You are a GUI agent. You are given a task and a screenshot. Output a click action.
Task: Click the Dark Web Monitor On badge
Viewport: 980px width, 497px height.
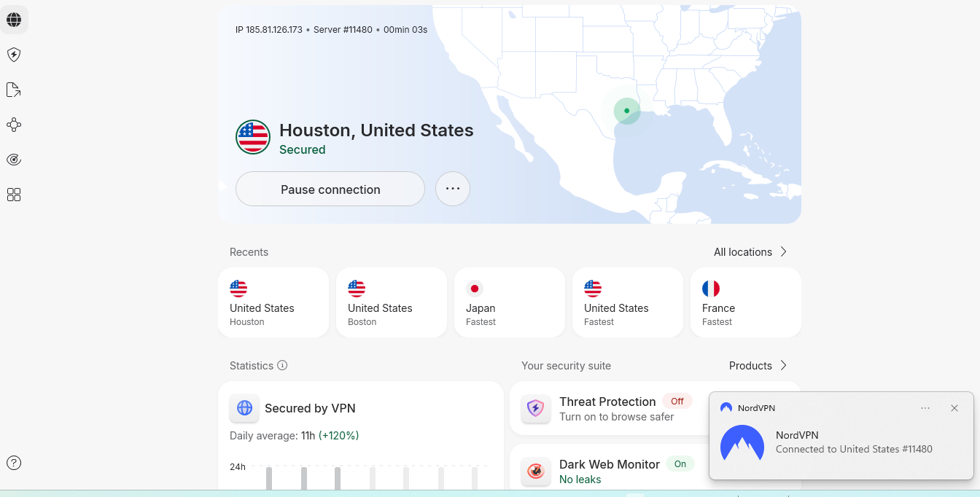[680, 463]
